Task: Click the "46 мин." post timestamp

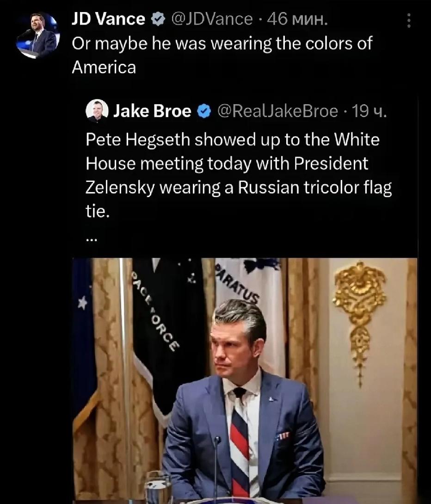Action: point(297,19)
